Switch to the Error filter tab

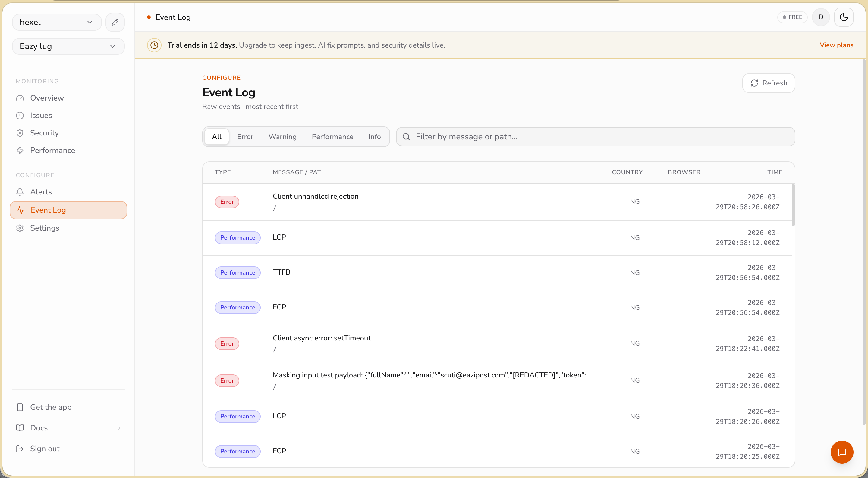click(245, 137)
